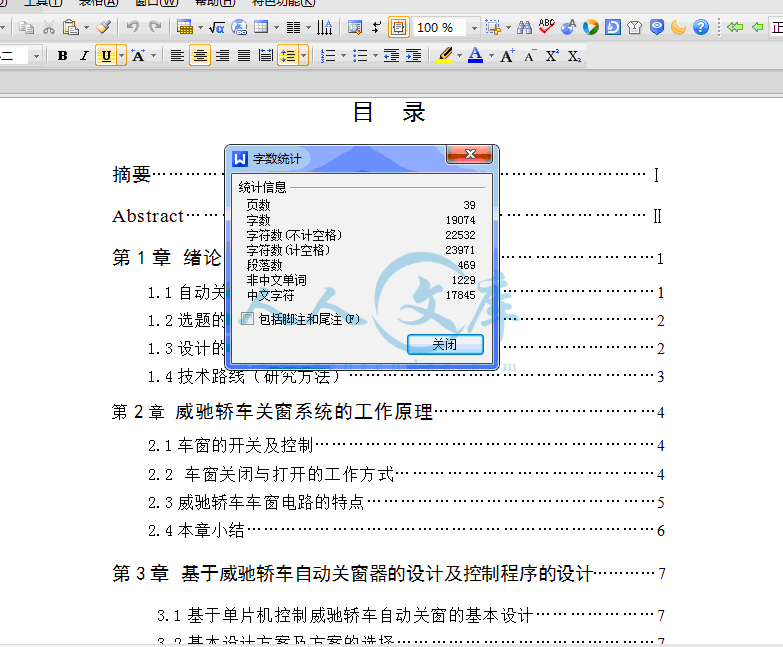This screenshot has height=647, width=783.
Task: Click the Copy icon in toolbar
Action: (26, 27)
